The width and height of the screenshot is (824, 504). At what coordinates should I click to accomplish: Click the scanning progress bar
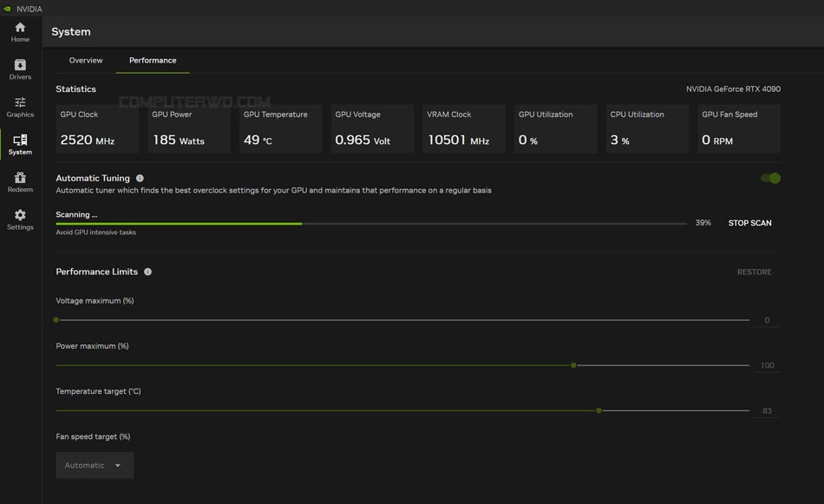371,224
